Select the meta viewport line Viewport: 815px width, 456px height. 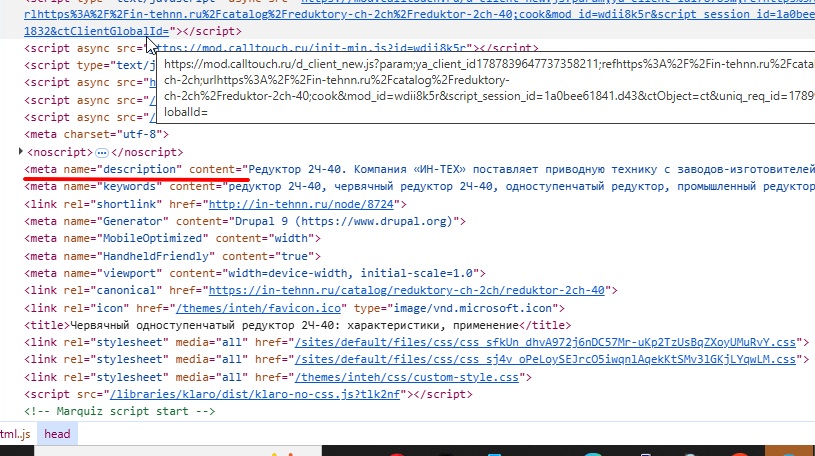pyautogui.click(x=255, y=273)
